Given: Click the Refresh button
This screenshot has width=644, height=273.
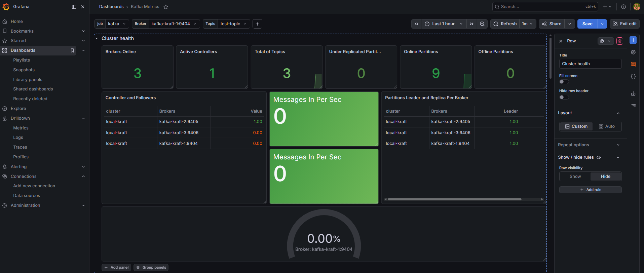Looking at the screenshot, I should point(505,24).
